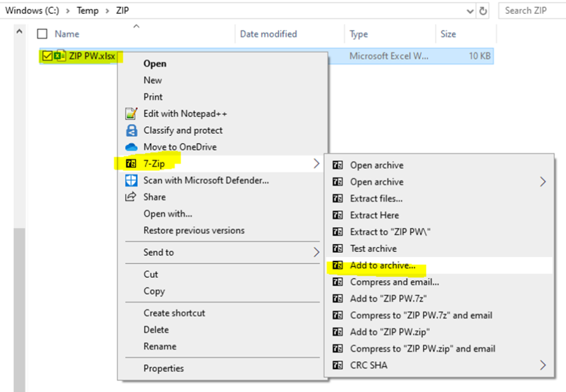The width and height of the screenshot is (566, 392).
Task: Click the Excel file icon of ZIP PW.xlsx
Action: click(x=60, y=56)
